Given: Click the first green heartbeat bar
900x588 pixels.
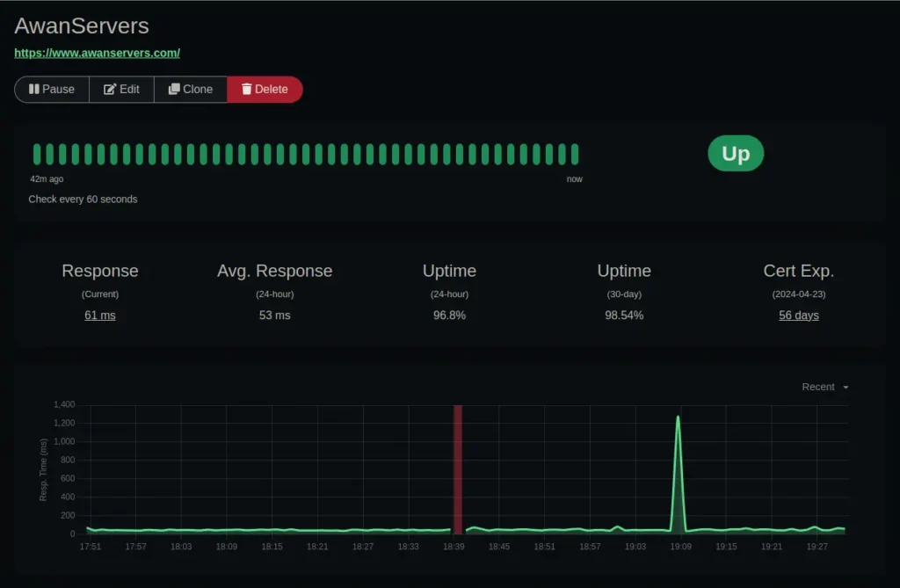Looking at the screenshot, I should click(37, 153).
